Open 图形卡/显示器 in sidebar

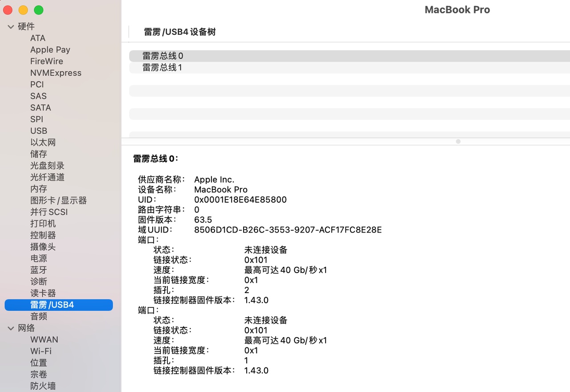coord(58,200)
